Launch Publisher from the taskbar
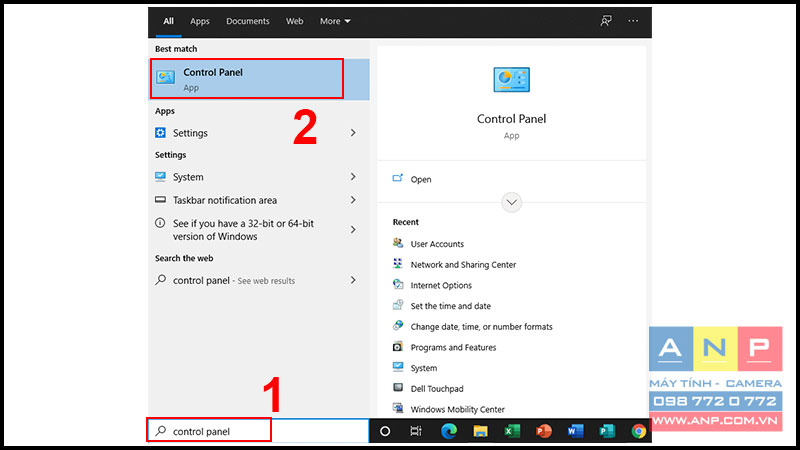 [607, 431]
